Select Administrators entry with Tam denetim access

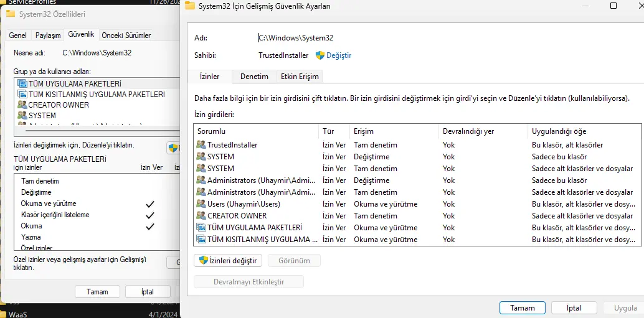click(417, 192)
